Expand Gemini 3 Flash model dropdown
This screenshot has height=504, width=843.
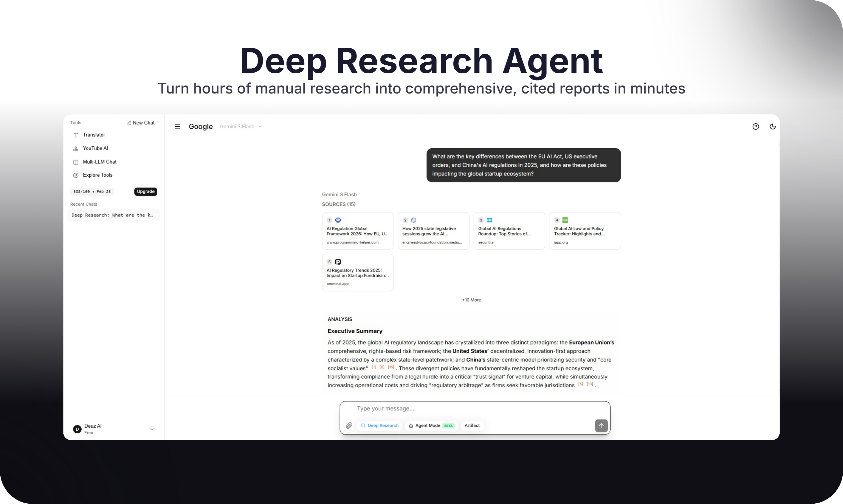click(x=241, y=126)
